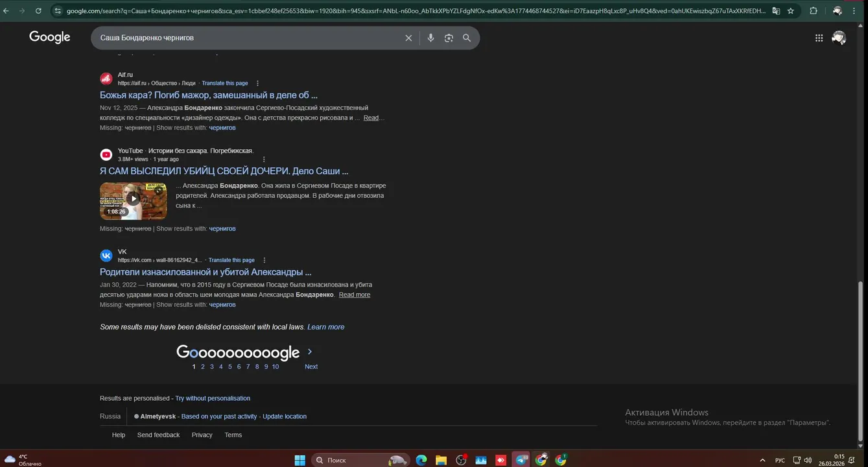Bookmark this page with the star icon
This screenshot has width=868, height=467.
(791, 11)
